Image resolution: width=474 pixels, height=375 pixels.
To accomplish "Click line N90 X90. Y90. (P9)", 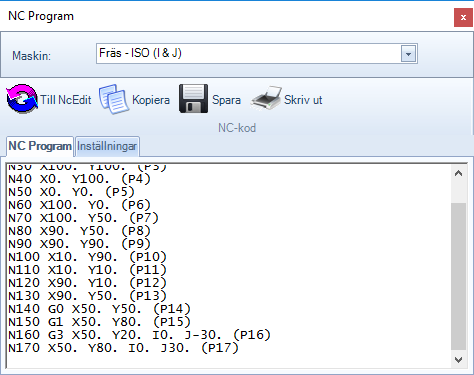I will (79, 244).
